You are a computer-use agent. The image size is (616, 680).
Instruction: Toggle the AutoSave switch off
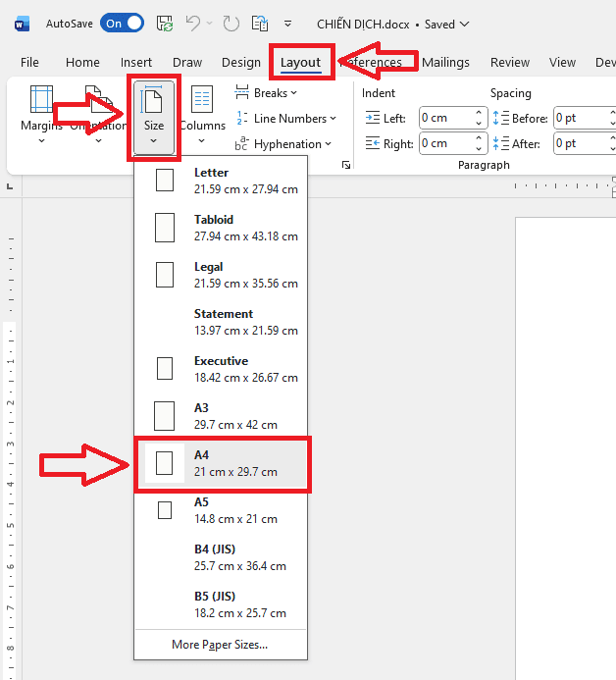(122, 24)
